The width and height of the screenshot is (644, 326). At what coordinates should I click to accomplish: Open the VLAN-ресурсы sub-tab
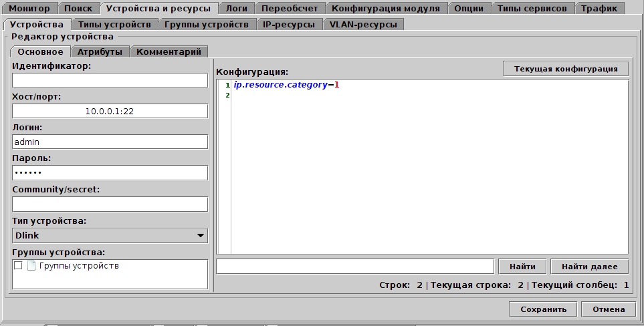coord(363,25)
